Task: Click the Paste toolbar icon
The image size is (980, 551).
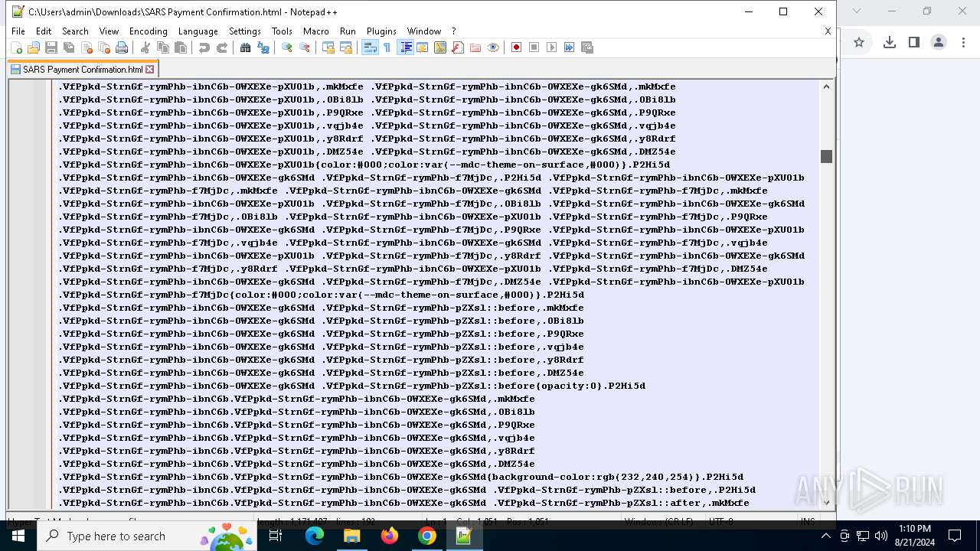Action: (181, 47)
